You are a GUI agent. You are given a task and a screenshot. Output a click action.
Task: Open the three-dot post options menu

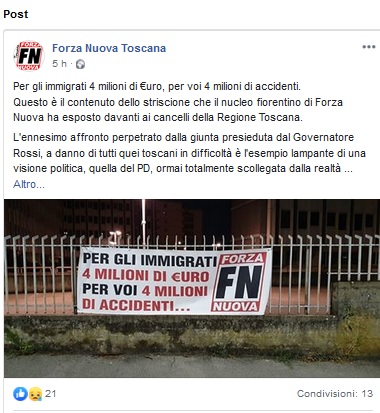click(x=369, y=47)
